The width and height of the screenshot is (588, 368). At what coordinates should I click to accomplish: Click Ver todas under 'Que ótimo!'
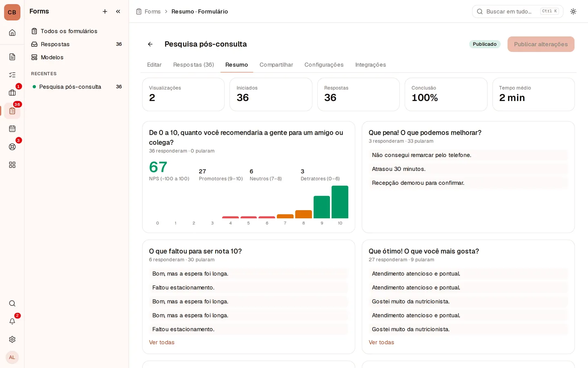(381, 342)
